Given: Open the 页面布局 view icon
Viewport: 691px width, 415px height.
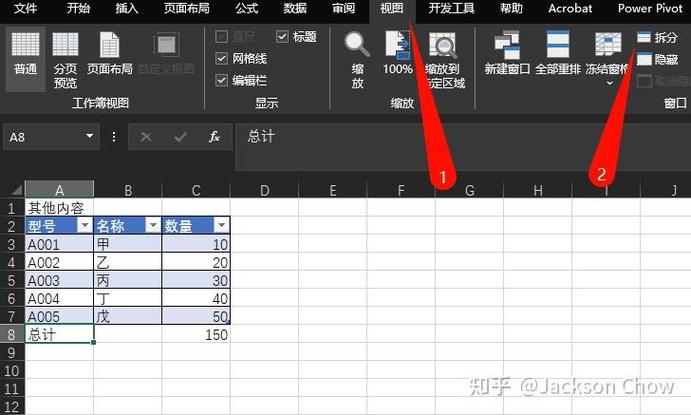Looking at the screenshot, I should pyautogui.click(x=109, y=53).
